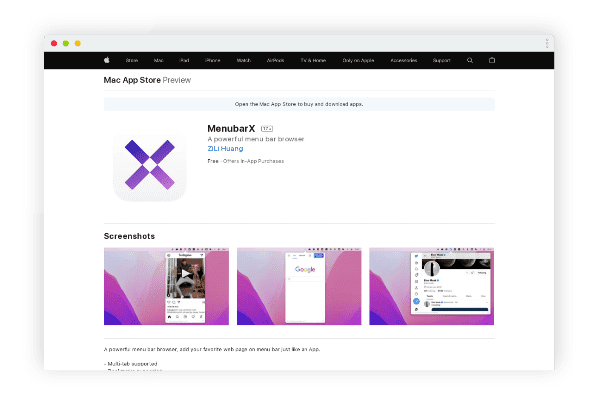Open the TV & Home menu item
Image resolution: width=600 pixels, height=400 pixels.
[313, 60]
